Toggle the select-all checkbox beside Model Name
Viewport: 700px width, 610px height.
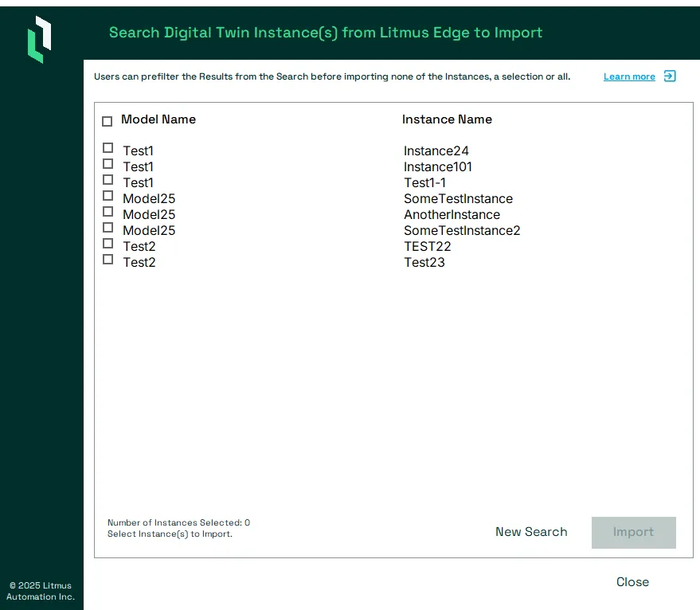pos(108,122)
